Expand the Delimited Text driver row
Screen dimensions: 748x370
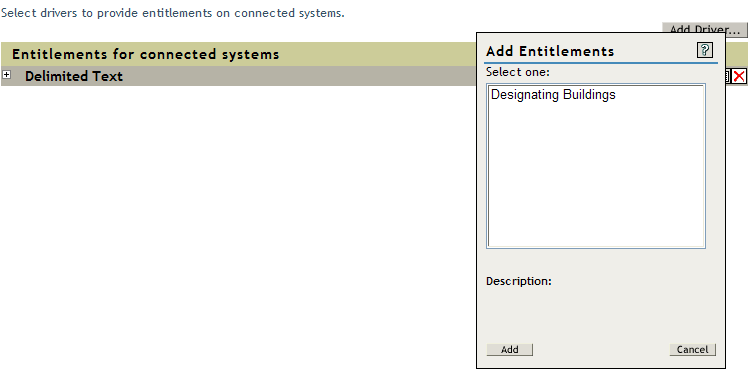point(6,75)
